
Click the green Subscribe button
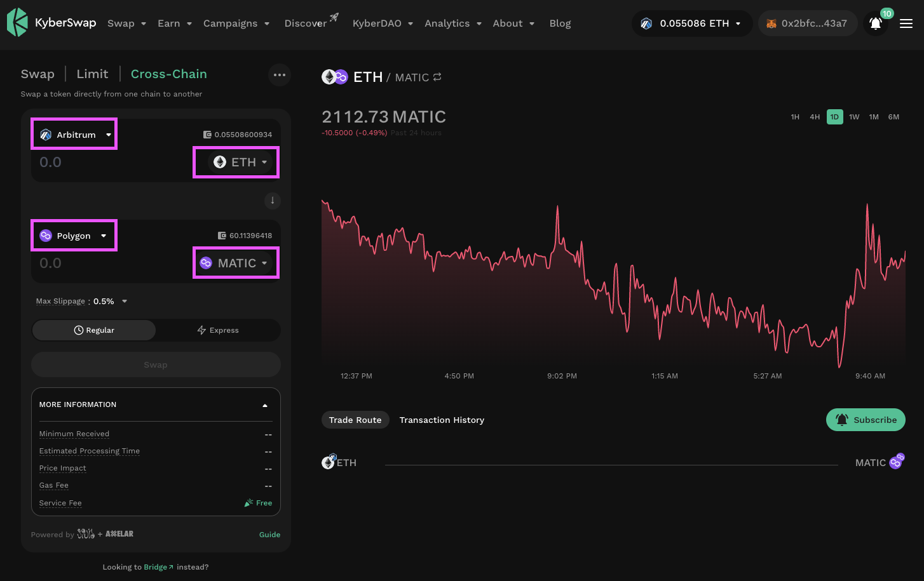866,420
